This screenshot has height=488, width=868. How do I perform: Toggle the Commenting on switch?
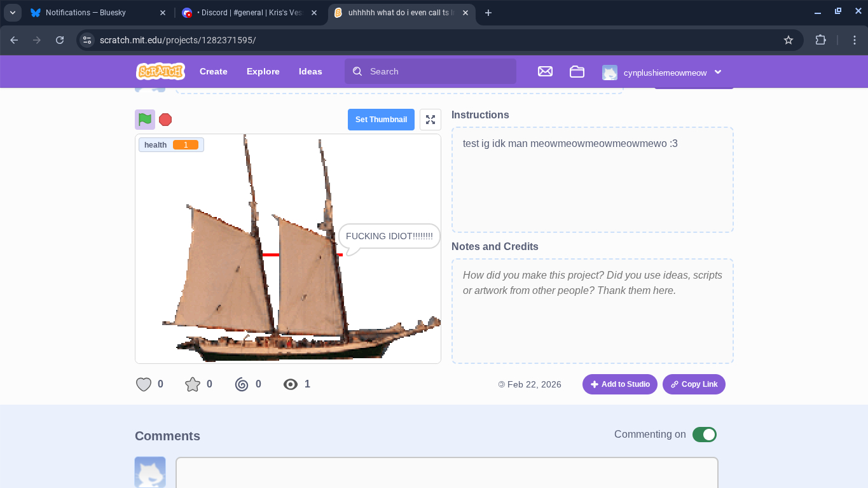coord(704,435)
